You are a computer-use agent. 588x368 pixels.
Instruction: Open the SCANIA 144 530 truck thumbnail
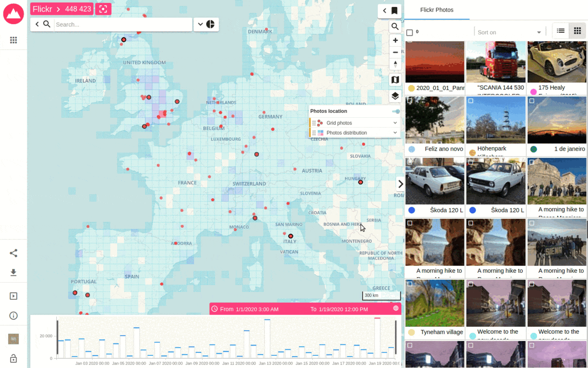click(x=495, y=62)
